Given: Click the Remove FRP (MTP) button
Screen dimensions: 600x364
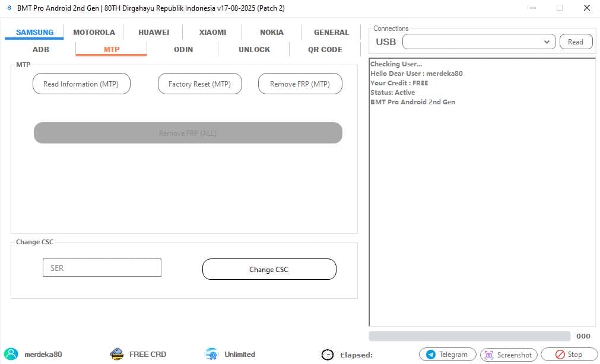Looking at the screenshot, I should (300, 84).
